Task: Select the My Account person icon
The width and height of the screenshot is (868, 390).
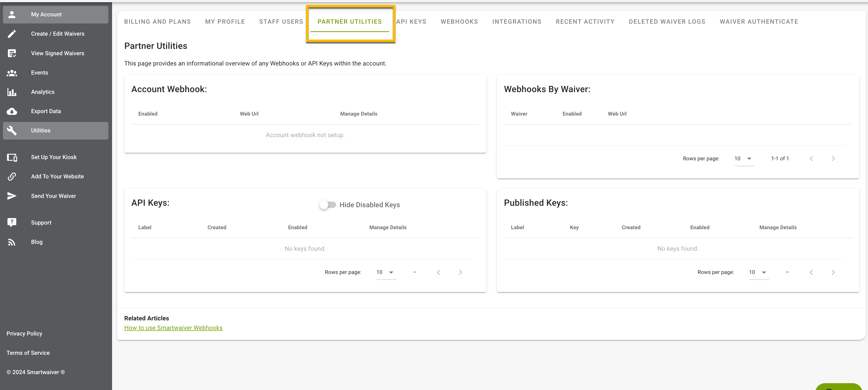Action: [x=12, y=14]
